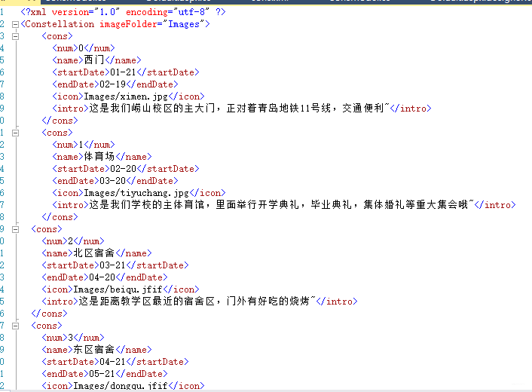Click the startDate value 04-21

pos(112,362)
